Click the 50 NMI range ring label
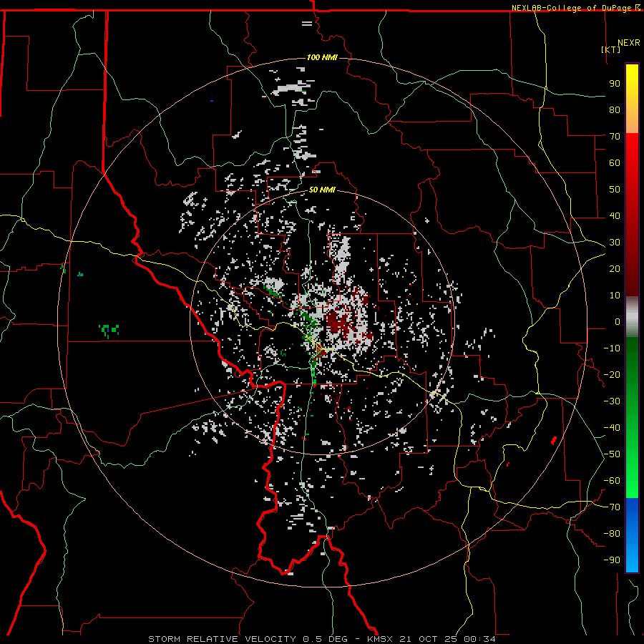This screenshot has width=644, height=644. point(322,190)
